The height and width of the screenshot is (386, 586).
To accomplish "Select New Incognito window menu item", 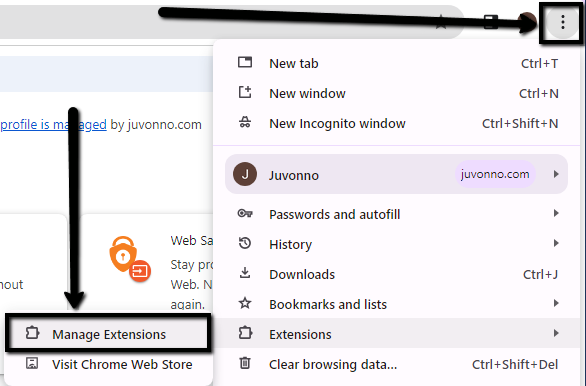I will pos(397,123).
